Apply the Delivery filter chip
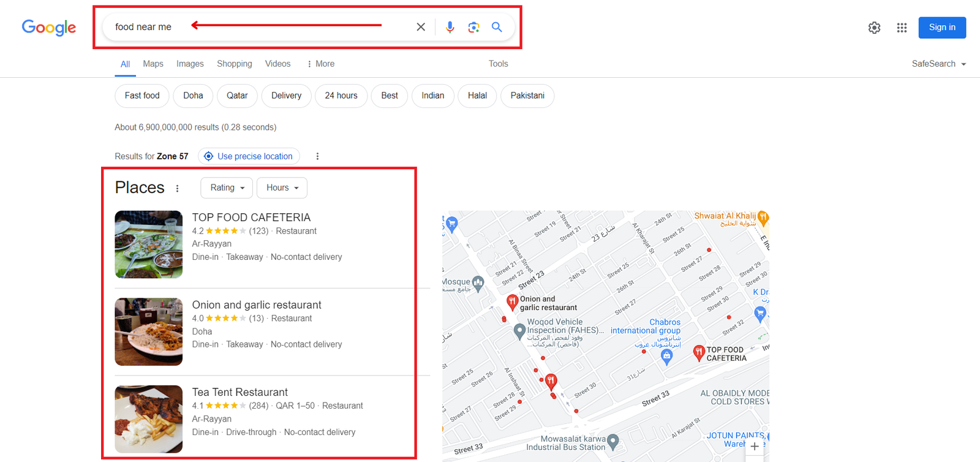The height and width of the screenshot is (462, 980). (x=287, y=96)
